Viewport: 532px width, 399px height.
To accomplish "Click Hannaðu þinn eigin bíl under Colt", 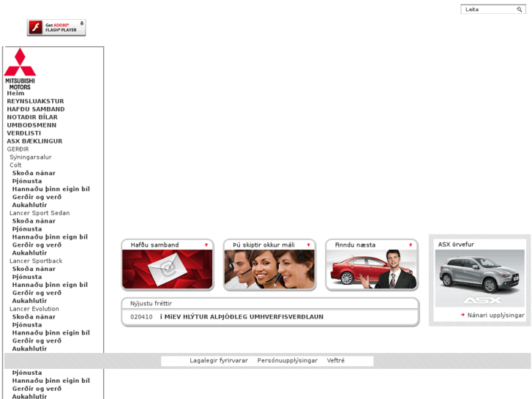I will 51,189.
